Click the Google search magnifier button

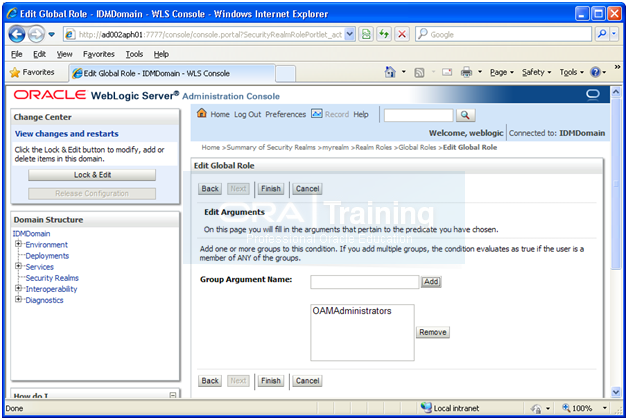click(601, 34)
